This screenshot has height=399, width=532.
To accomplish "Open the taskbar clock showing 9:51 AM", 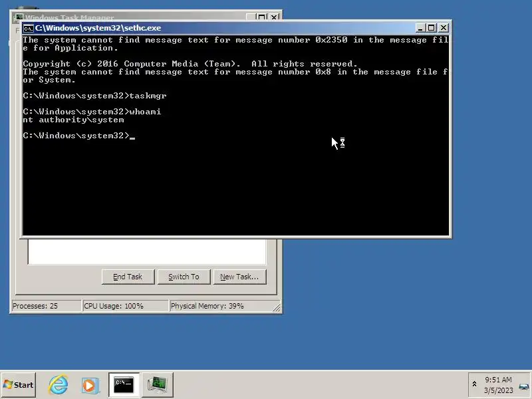I will point(498,385).
